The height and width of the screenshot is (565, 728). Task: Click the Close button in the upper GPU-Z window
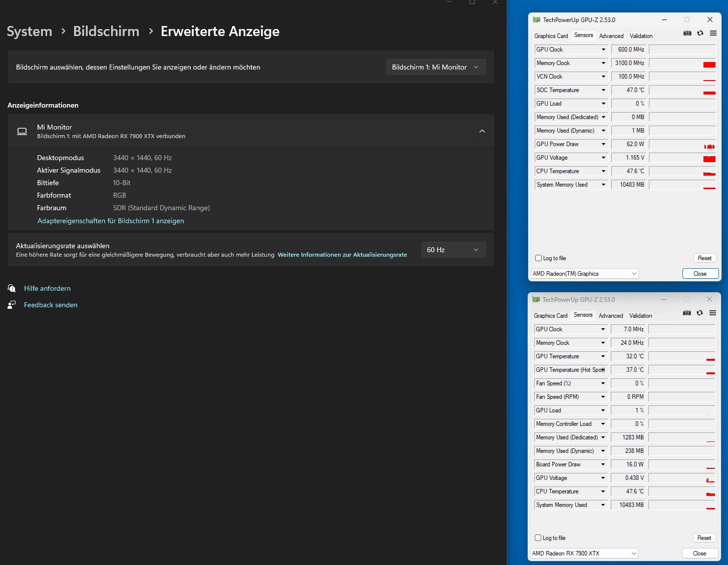pos(700,274)
